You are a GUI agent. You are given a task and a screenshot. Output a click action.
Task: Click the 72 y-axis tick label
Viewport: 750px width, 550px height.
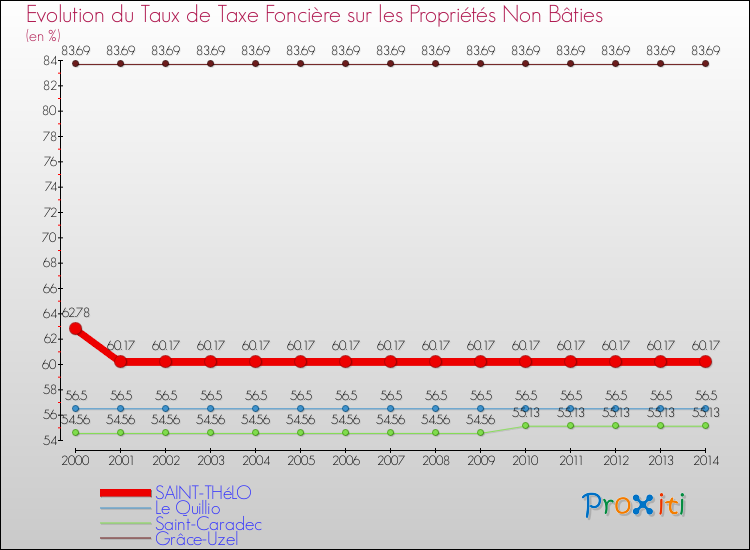pyautogui.click(x=50, y=212)
